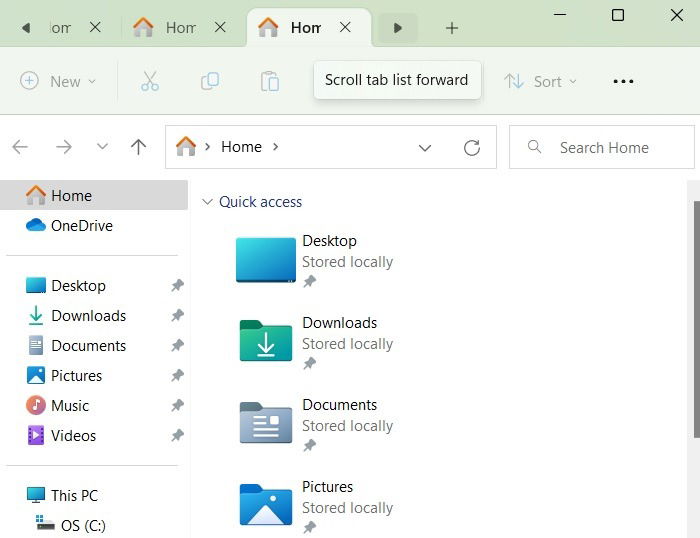Viewport: 700px width, 538px height.
Task: Expand chevron before Home breadcrumb
Action: click(x=208, y=146)
